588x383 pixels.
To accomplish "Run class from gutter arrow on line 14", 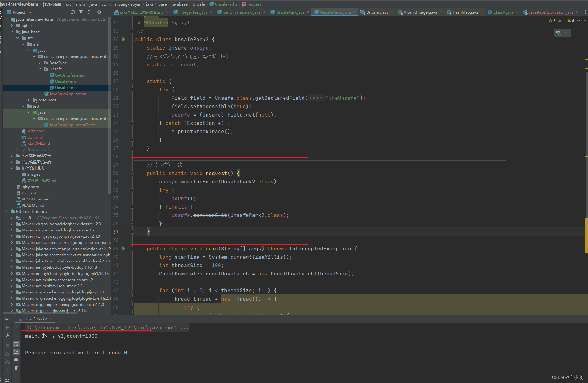I will [x=124, y=39].
